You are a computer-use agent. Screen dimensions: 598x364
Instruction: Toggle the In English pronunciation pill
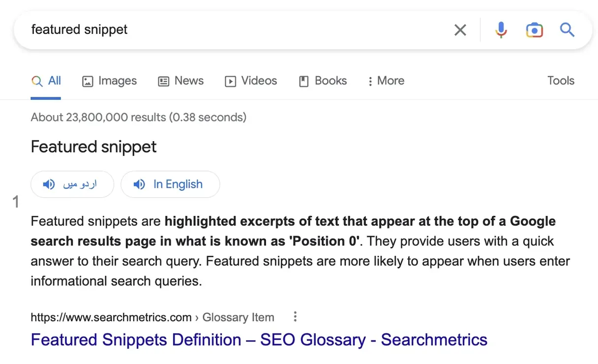[170, 184]
